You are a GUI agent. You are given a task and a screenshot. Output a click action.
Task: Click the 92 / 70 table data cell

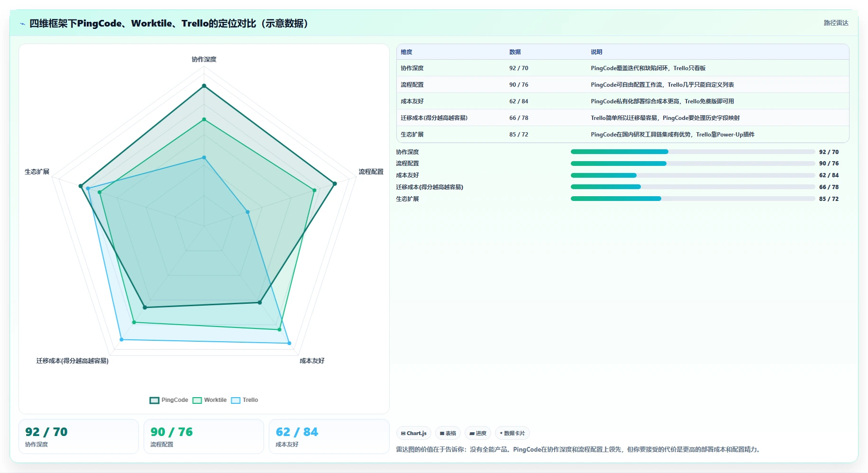(x=546, y=68)
